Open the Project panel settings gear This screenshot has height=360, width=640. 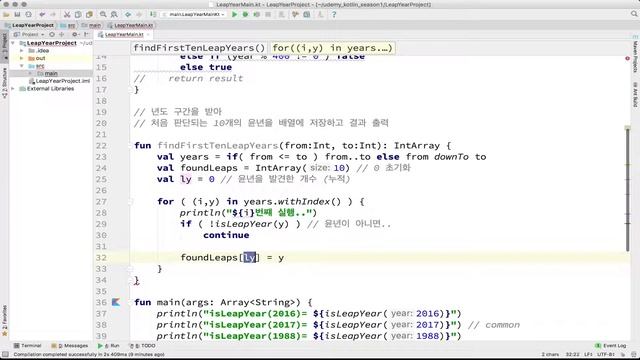(75, 34)
